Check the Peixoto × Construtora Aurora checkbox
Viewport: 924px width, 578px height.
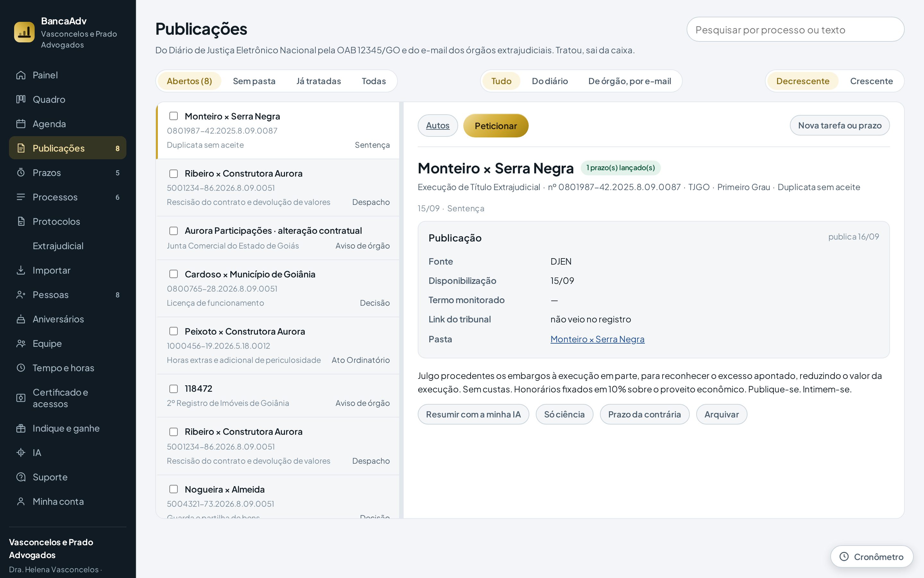point(174,331)
